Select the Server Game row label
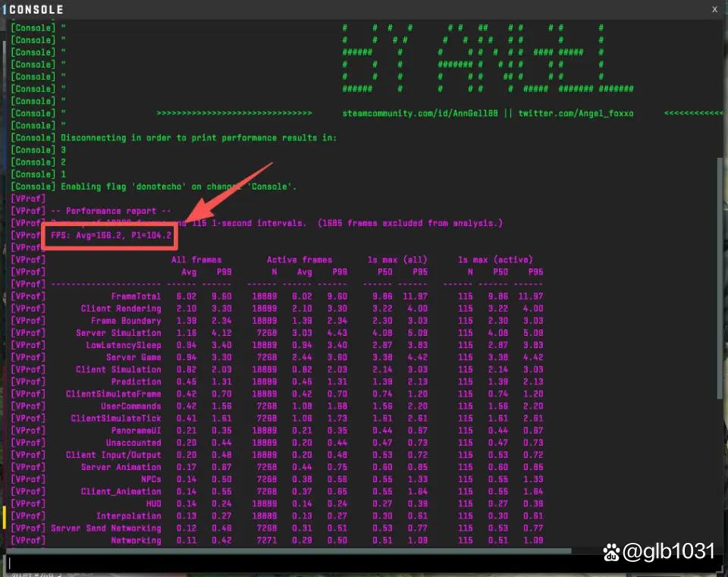Viewport: 728px width, 577px height. (x=133, y=357)
